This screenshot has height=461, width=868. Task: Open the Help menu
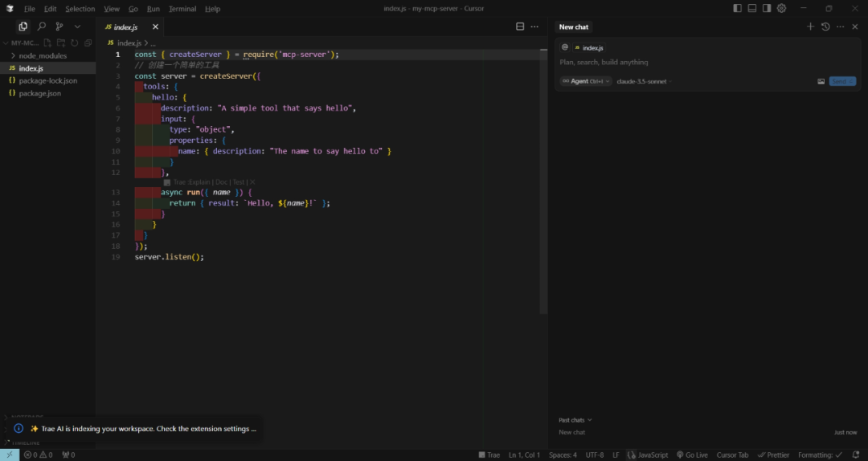click(212, 9)
